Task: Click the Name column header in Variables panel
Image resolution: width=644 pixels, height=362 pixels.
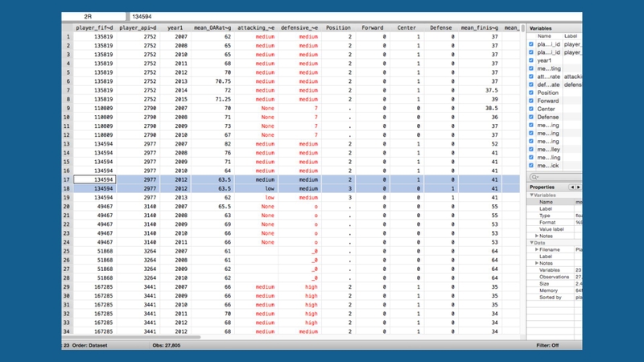Action: click(545, 36)
